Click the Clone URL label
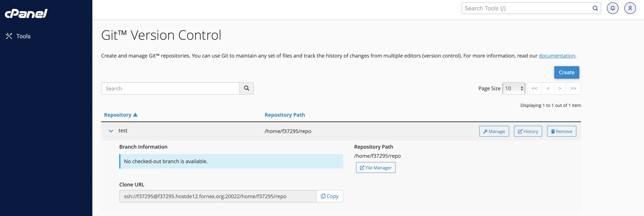This screenshot has height=216, width=644. pyautogui.click(x=132, y=184)
